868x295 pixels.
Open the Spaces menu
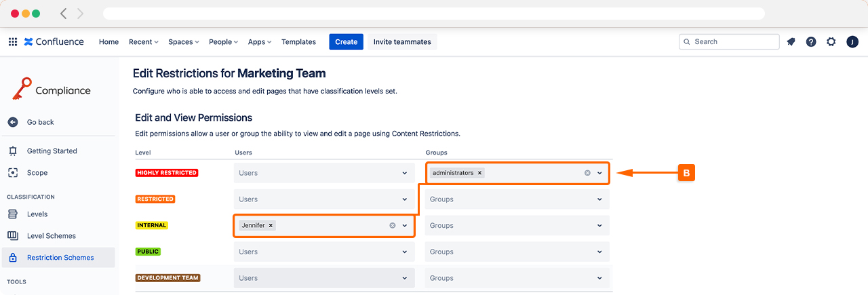point(183,42)
